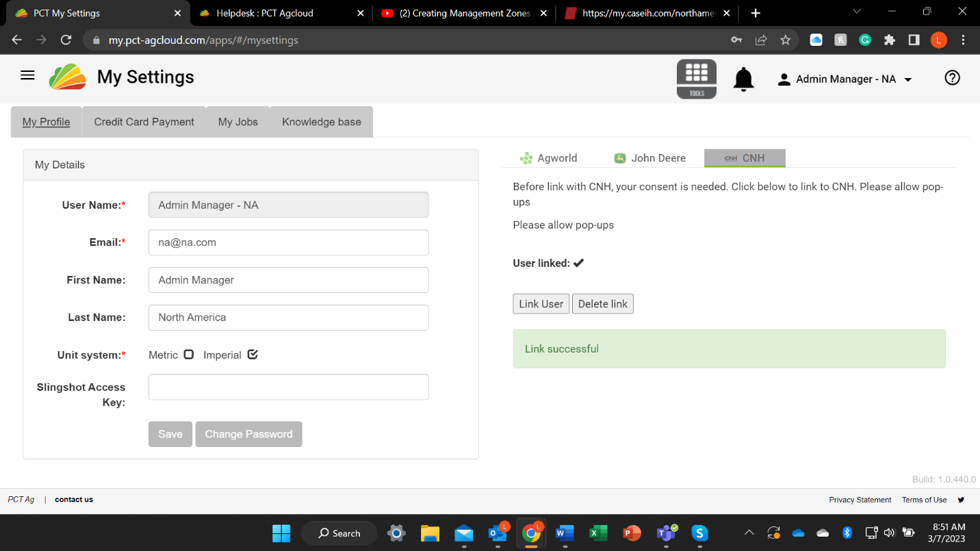980x551 pixels.
Task: Click the browser address bar URL
Action: point(203,40)
